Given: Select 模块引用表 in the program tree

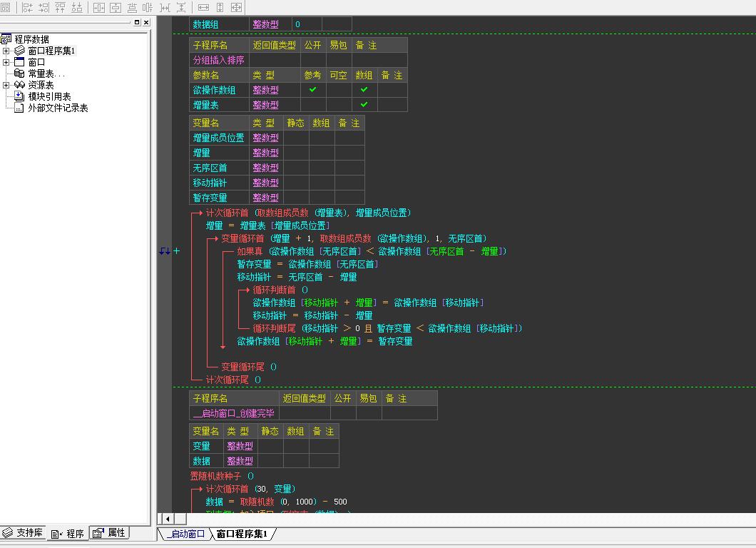Looking at the screenshot, I should [49, 96].
